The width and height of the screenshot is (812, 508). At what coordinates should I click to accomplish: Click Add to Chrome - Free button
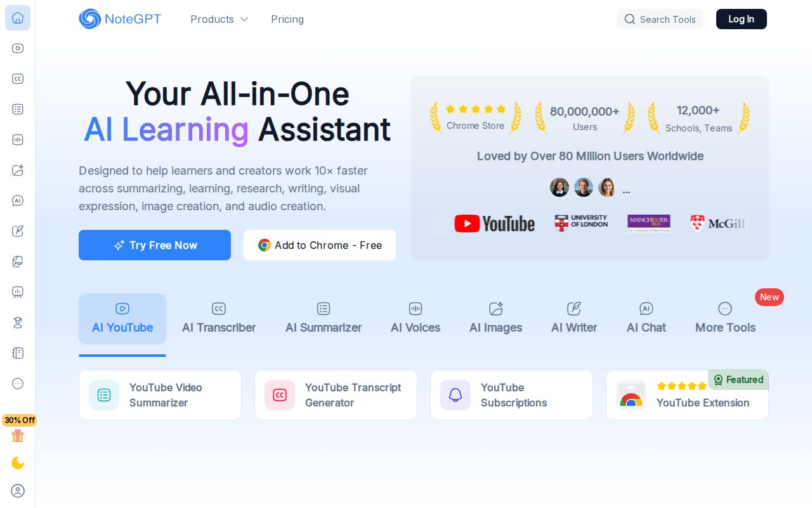coord(320,245)
